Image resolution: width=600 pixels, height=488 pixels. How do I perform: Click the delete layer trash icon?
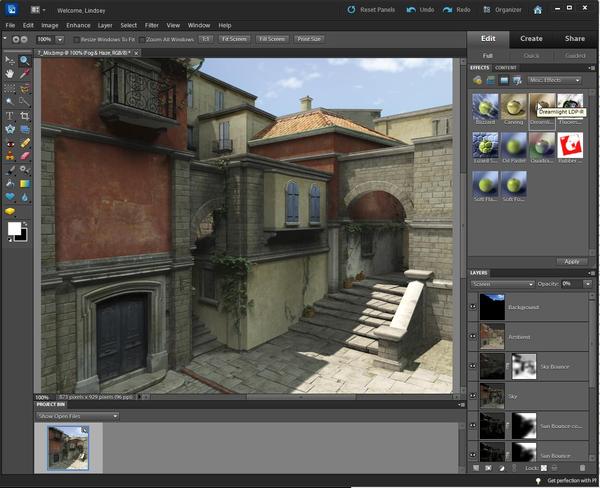(583, 467)
